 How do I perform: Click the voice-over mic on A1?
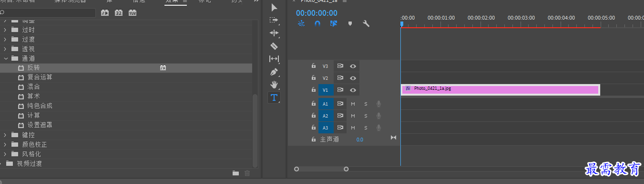(378, 103)
